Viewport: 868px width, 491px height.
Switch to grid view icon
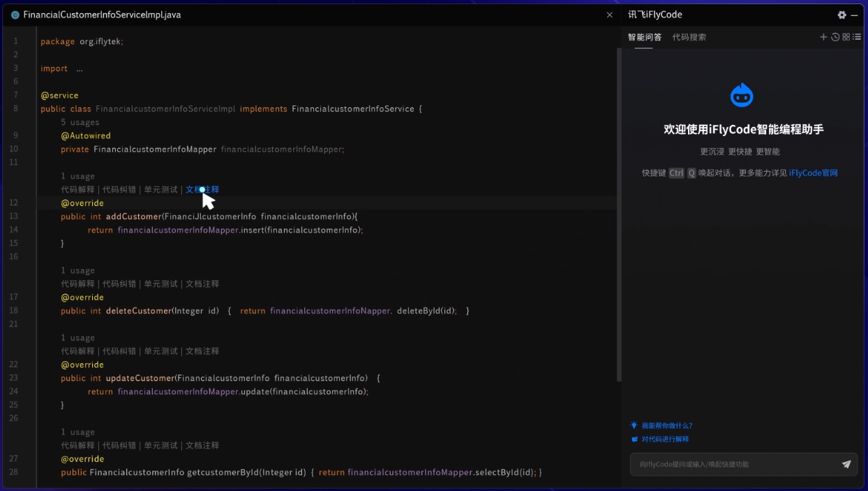846,37
